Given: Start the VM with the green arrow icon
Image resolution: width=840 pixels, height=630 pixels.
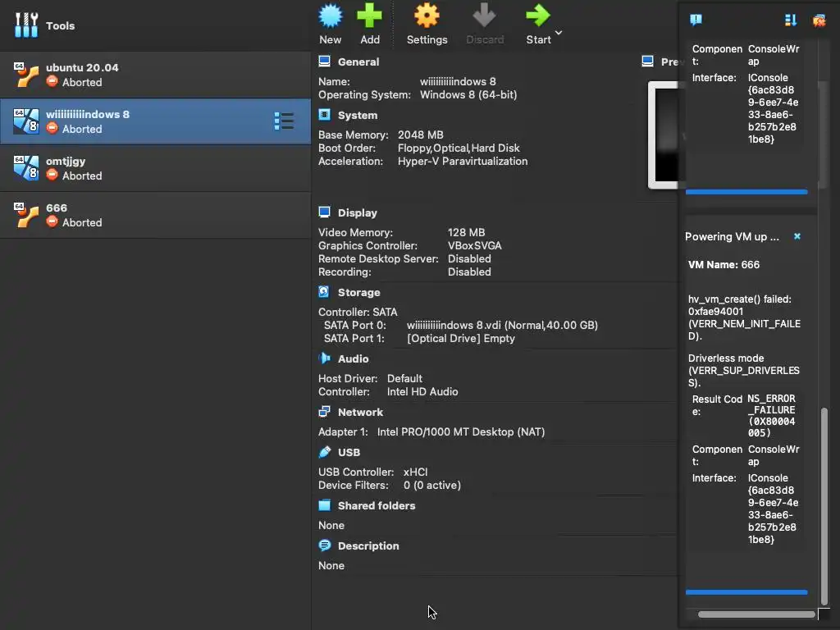Looking at the screenshot, I should click(538, 16).
